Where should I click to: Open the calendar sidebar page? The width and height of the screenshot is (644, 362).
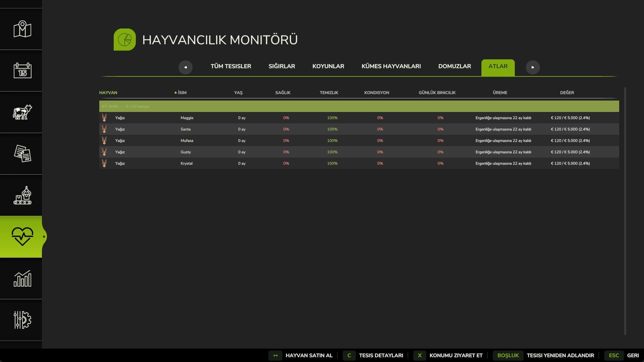click(x=22, y=71)
